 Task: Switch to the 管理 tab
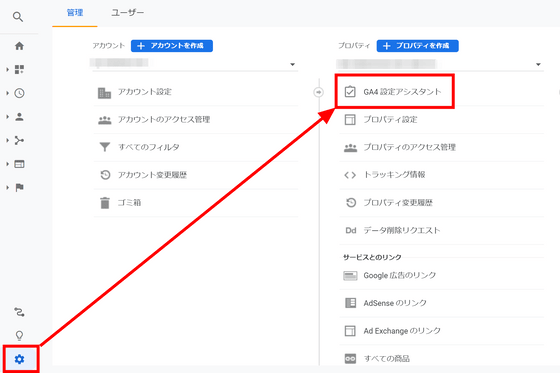75,13
